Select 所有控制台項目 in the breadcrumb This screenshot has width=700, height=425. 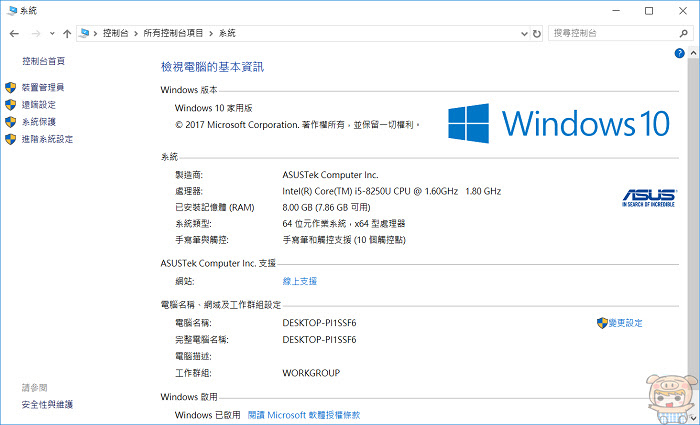coord(173,33)
